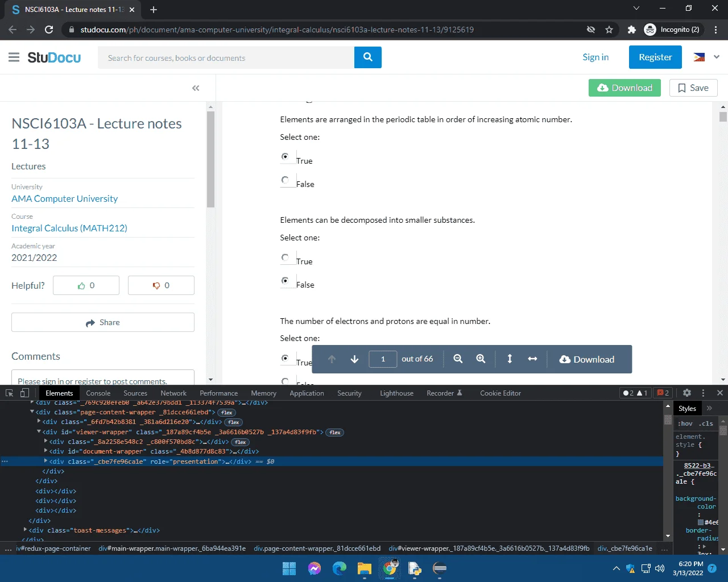Fit document to page width
This screenshot has width=728, height=582.
(x=532, y=359)
